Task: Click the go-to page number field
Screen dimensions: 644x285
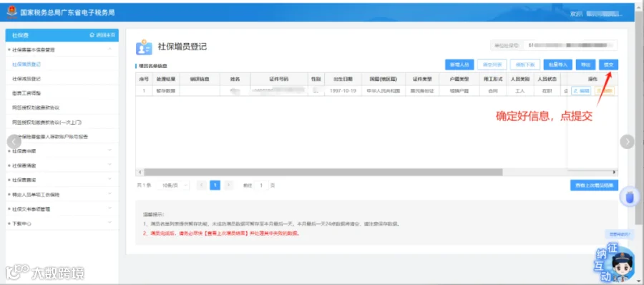Action: coord(261,185)
